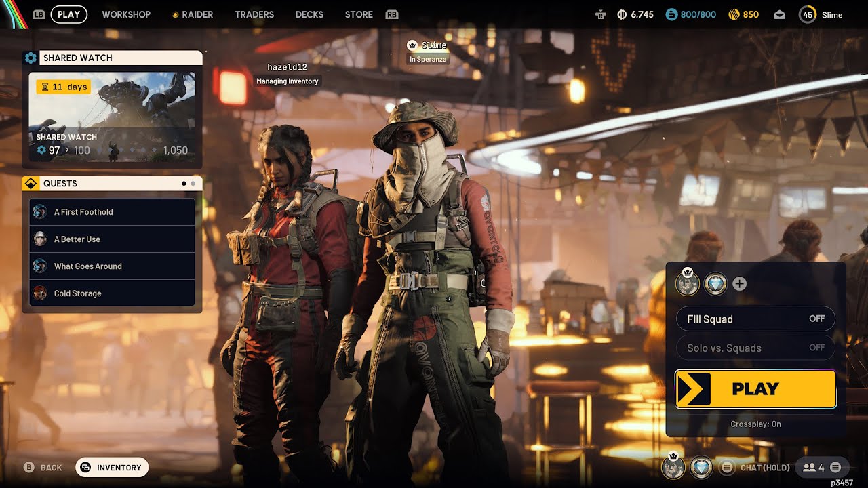Click the coin currency icon beside 6,745
Image resolution: width=868 pixels, height=488 pixels.
pos(623,14)
